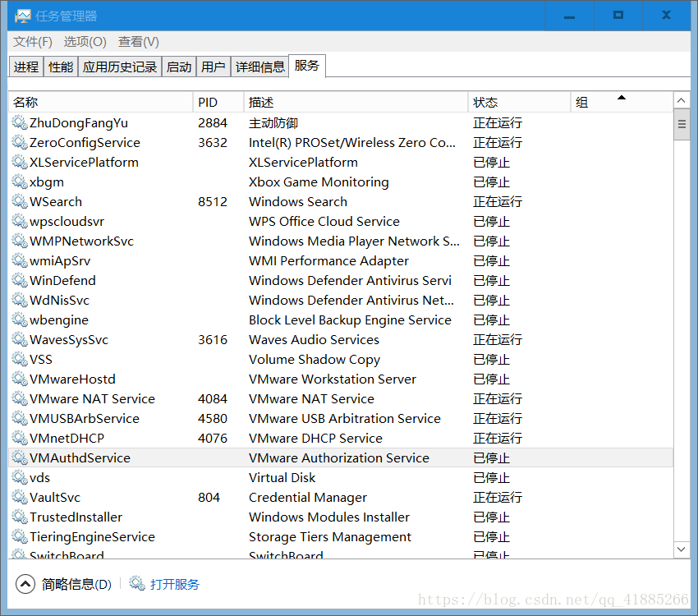
Task: Click the gear icon beside wmiApSrv
Action: [20, 260]
